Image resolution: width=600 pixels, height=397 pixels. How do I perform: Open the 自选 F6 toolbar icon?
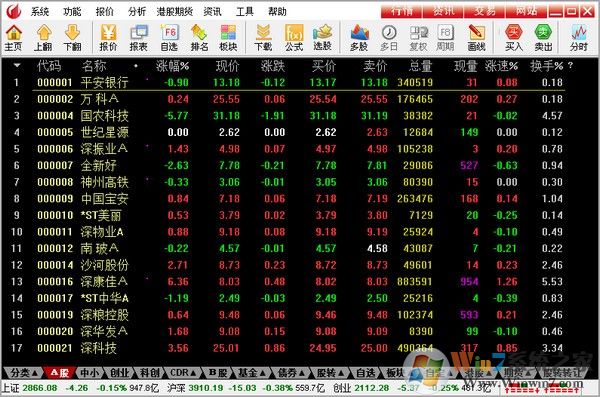(x=169, y=38)
